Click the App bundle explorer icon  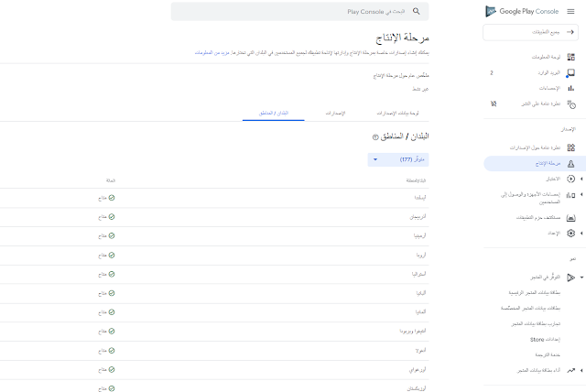[570, 217]
